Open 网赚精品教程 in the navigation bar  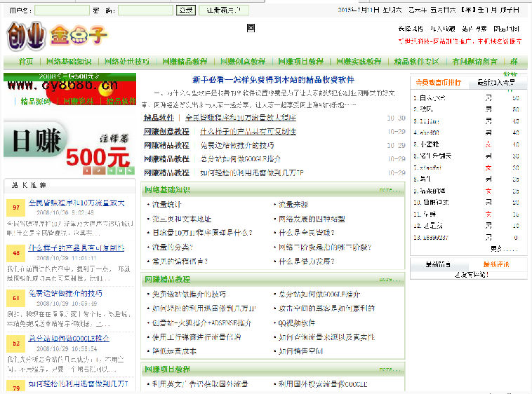[185, 62]
